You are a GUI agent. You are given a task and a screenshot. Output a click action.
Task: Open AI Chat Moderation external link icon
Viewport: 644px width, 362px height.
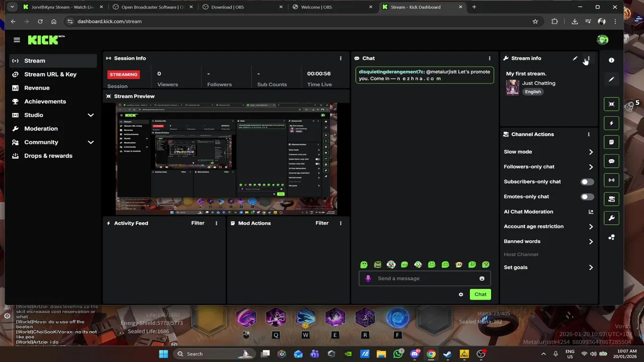point(591,212)
